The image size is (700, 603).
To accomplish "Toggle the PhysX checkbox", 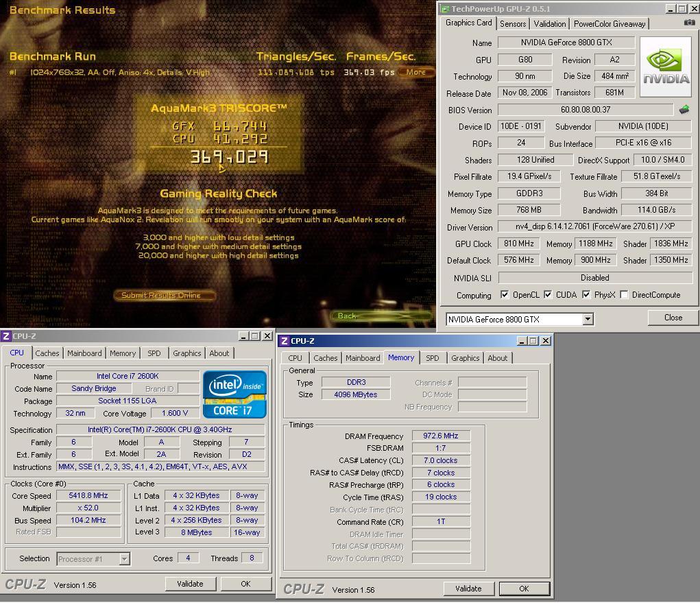I will coord(586,295).
